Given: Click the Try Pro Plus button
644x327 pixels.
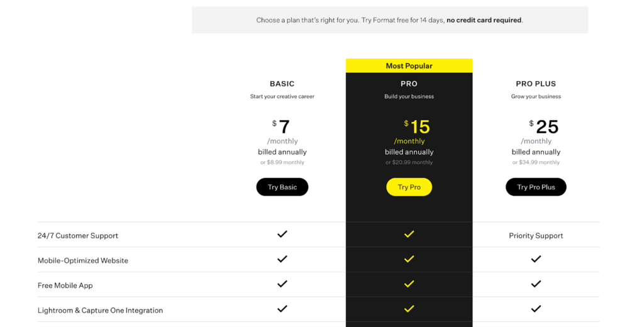Looking at the screenshot, I should tap(536, 187).
